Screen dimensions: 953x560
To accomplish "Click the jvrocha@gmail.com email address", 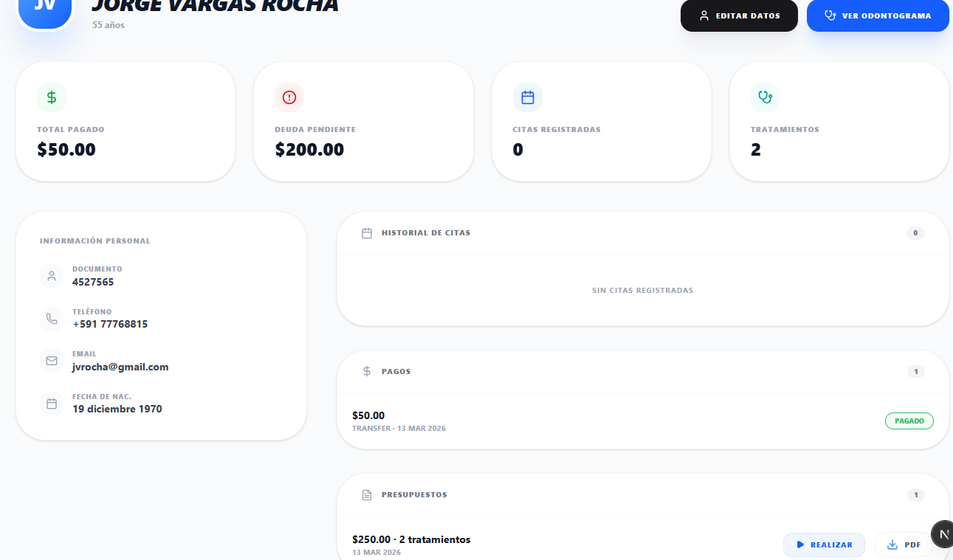I will click(120, 367).
